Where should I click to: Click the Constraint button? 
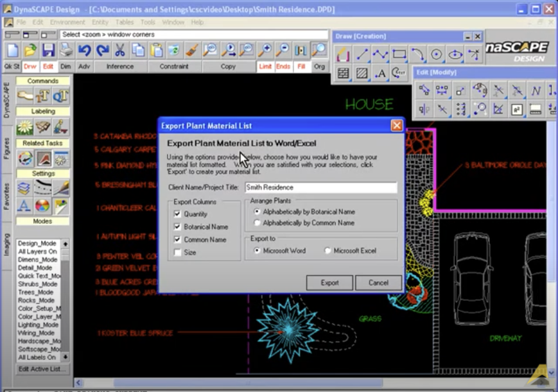[174, 67]
